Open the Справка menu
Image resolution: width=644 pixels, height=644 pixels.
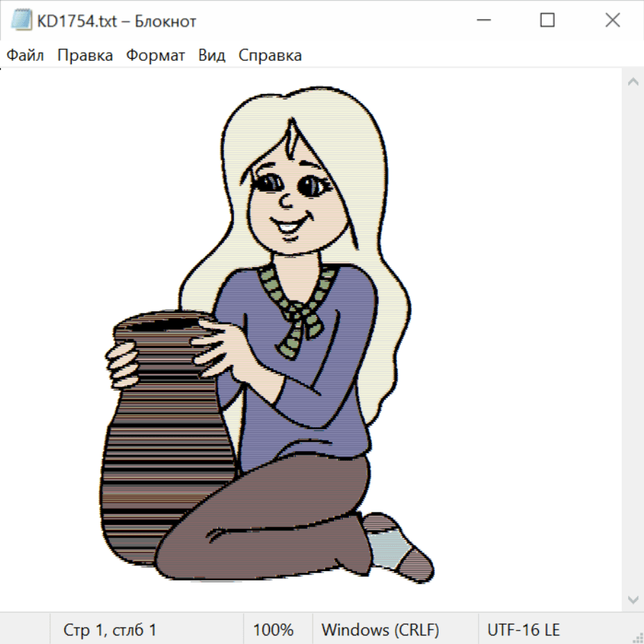[x=270, y=55]
